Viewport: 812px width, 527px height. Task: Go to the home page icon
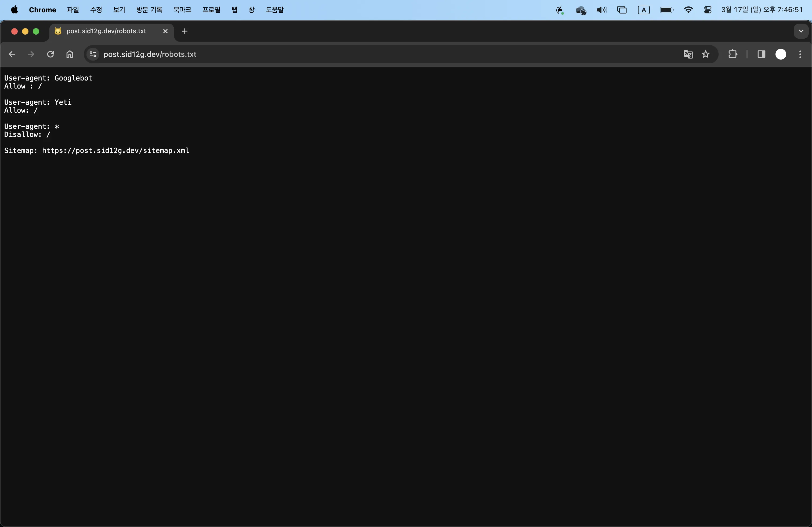point(70,54)
